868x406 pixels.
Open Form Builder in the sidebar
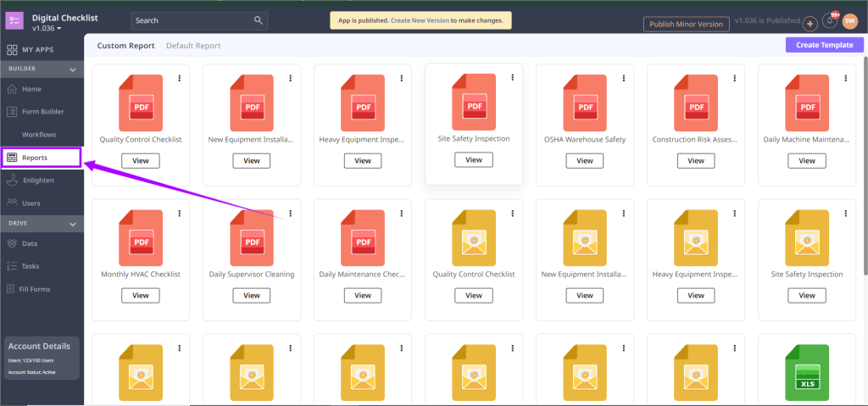click(x=42, y=111)
